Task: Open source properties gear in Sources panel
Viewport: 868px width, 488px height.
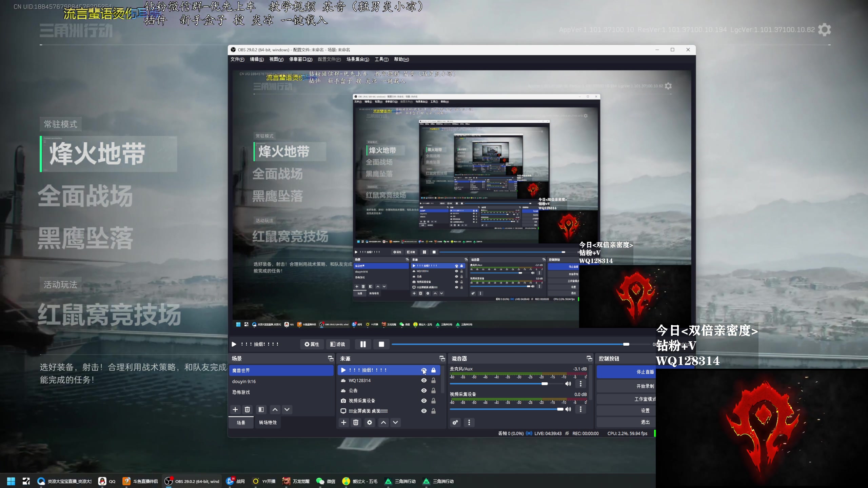Action: (x=370, y=422)
